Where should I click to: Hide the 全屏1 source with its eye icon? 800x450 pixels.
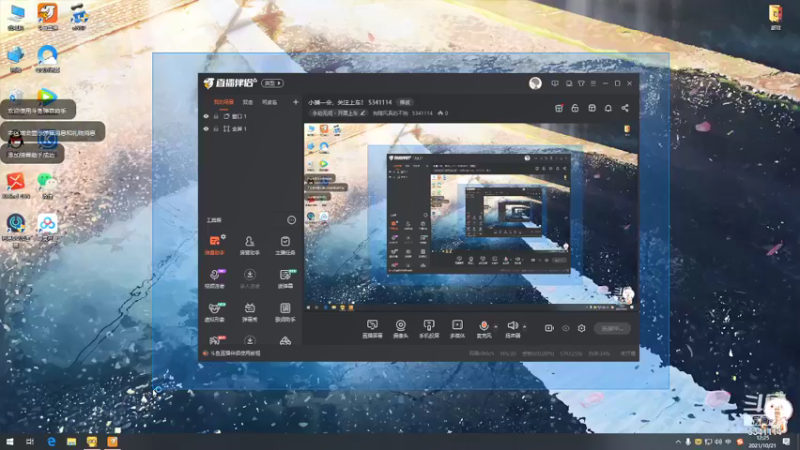(206, 129)
